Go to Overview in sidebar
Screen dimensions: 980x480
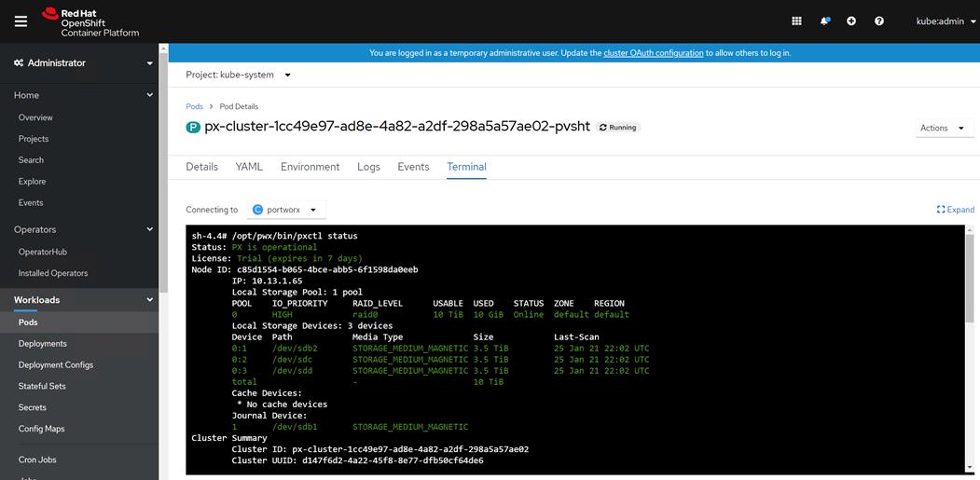pyautogui.click(x=35, y=117)
